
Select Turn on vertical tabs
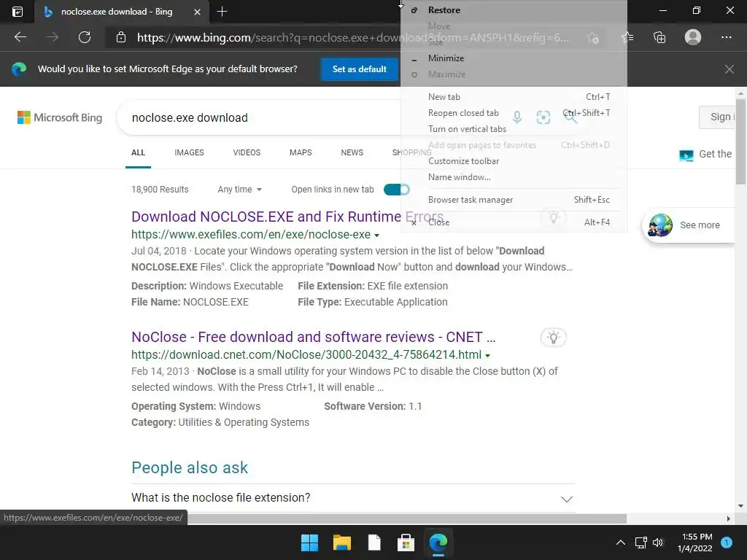pos(514,129)
